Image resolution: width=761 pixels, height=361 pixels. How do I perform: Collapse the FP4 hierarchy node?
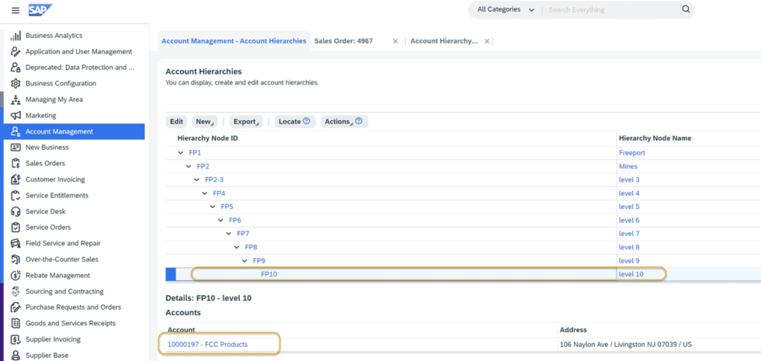(205, 194)
